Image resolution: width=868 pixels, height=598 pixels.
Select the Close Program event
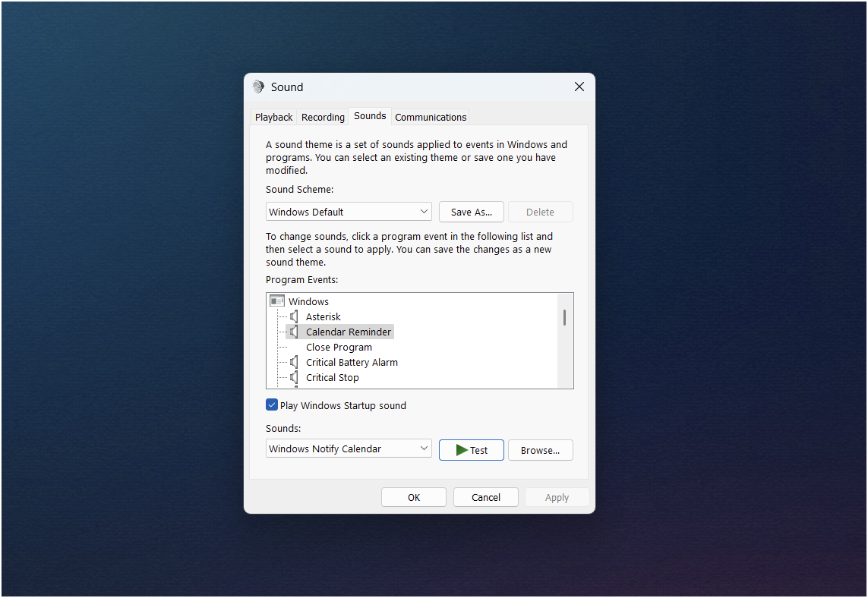point(339,348)
